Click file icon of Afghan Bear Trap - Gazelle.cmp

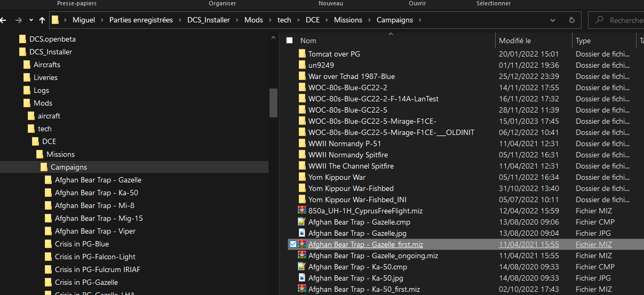(x=302, y=222)
